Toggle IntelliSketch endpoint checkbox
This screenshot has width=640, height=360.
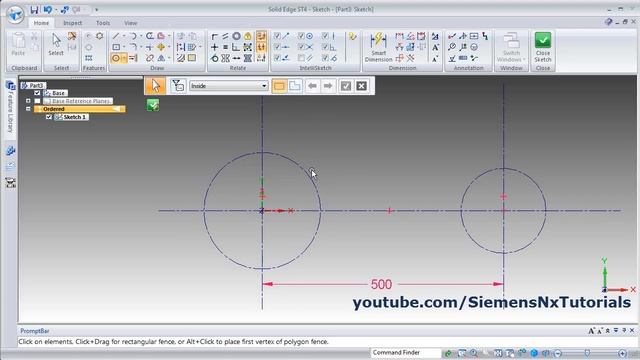pyautogui.click(x=277, y=36)
